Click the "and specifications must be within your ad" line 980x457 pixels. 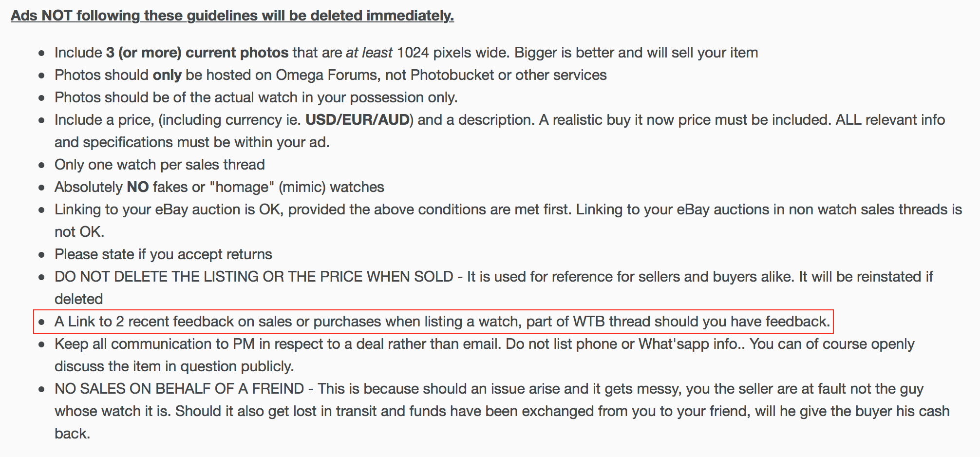[x=192, y=142]
